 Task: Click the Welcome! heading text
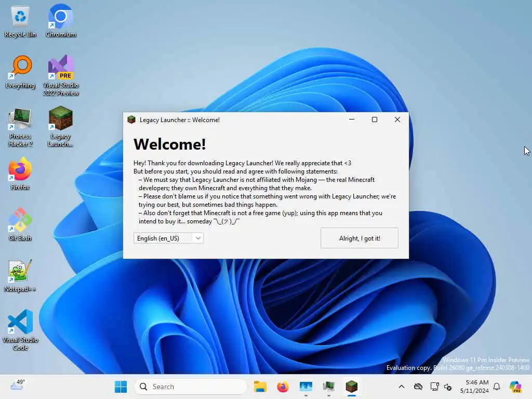pos(170,144)
